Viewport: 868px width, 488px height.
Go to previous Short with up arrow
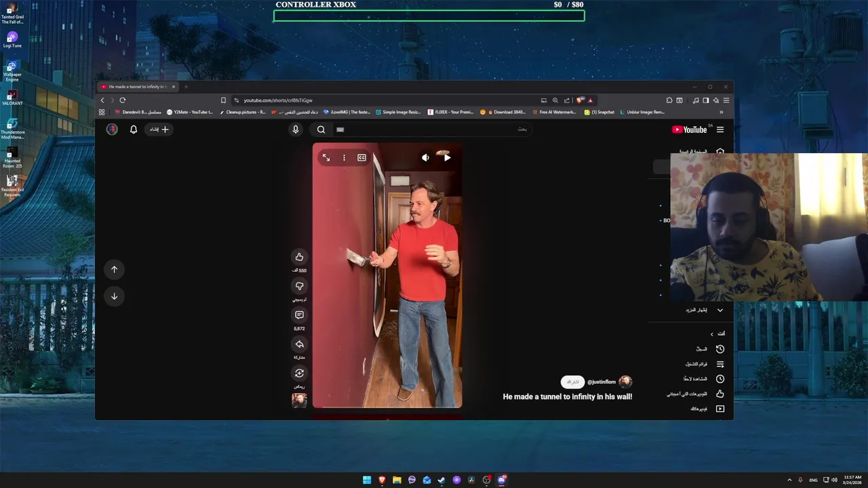tap(114, 269)
